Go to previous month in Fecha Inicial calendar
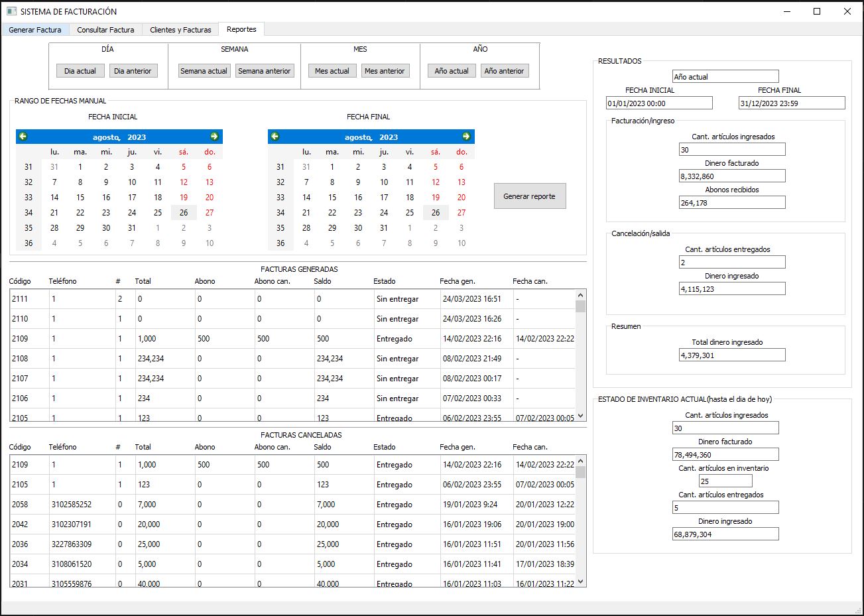864x616 pixels. (23, 137)
